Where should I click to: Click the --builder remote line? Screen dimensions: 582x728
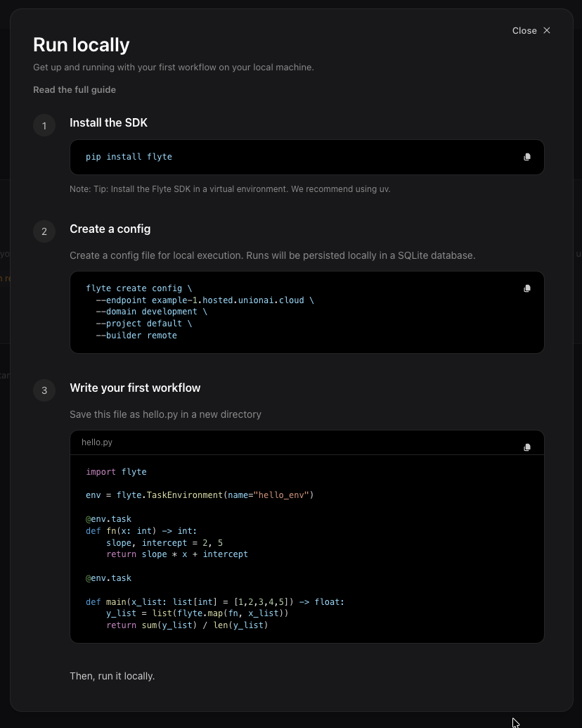coord(136,336)
